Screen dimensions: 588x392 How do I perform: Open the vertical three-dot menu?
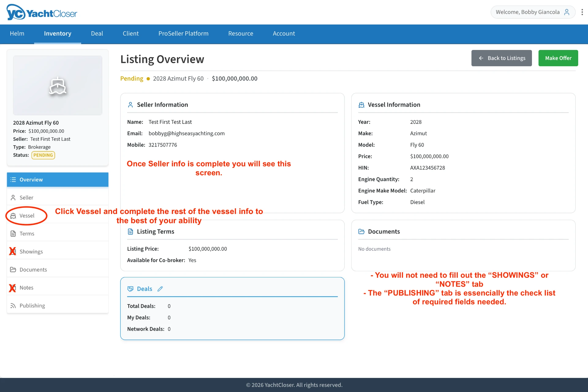[x=582, y=12]
